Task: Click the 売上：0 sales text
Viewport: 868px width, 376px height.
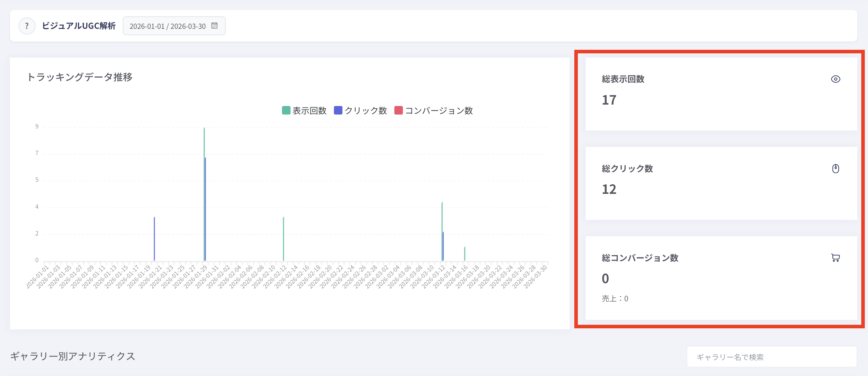Action: [x=615, y=299]
